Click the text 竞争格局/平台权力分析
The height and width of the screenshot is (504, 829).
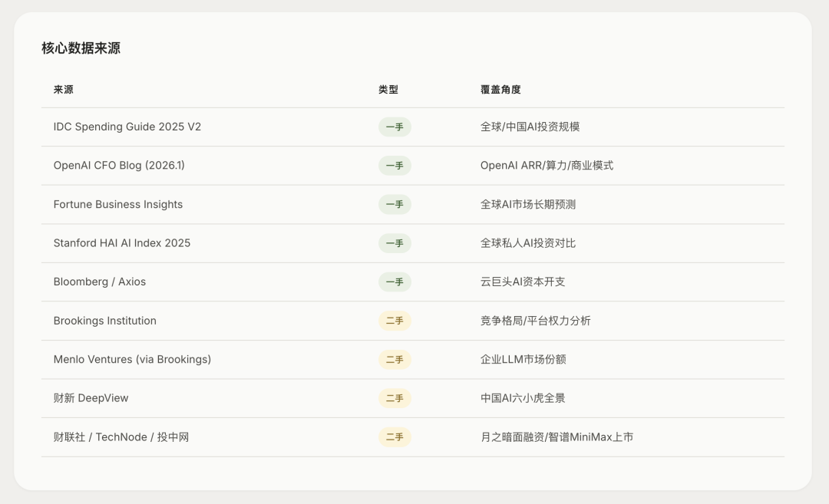[535, 321]
